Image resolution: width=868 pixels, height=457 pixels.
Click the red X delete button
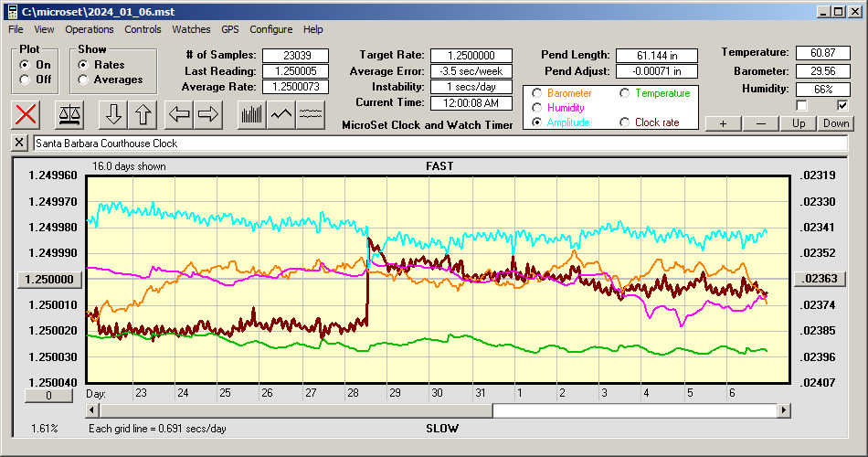click(26, 114)
